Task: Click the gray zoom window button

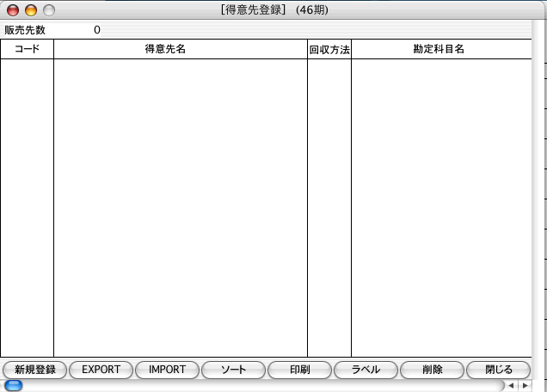Action: [x=48, y=11]
